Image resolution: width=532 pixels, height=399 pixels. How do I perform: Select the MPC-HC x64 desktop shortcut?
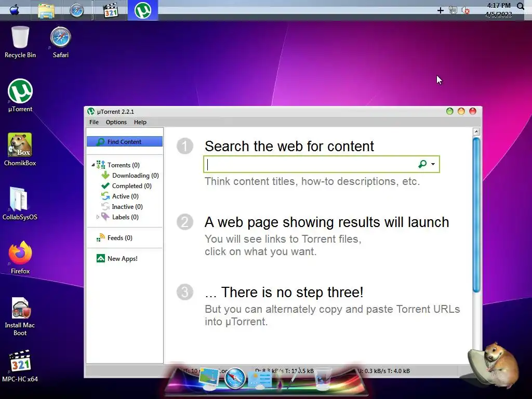point(20,366)
